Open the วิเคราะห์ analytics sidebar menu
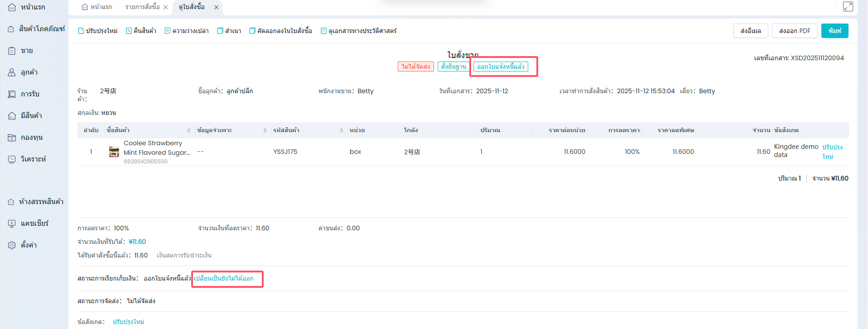Image resolution: width=868 pixels, height=329 pixels. 33,159
